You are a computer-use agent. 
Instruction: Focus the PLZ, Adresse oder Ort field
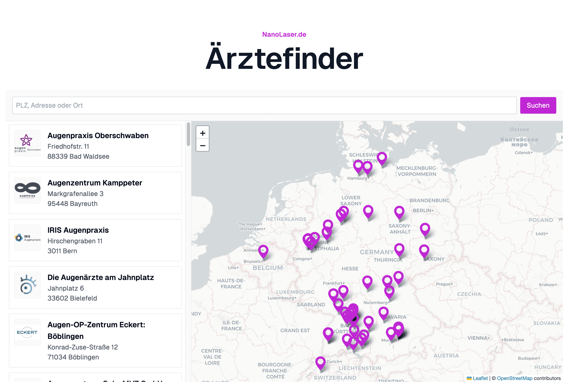pos(264,105)
